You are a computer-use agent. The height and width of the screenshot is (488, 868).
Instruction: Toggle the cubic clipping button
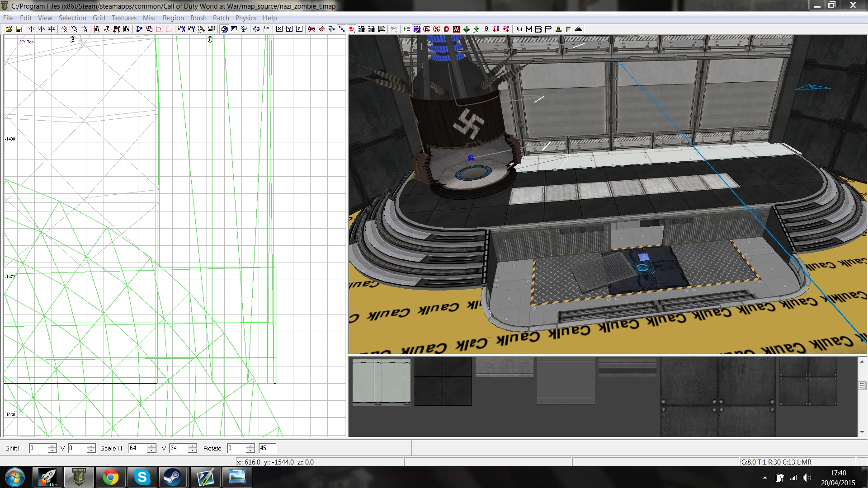pos(224,29)
